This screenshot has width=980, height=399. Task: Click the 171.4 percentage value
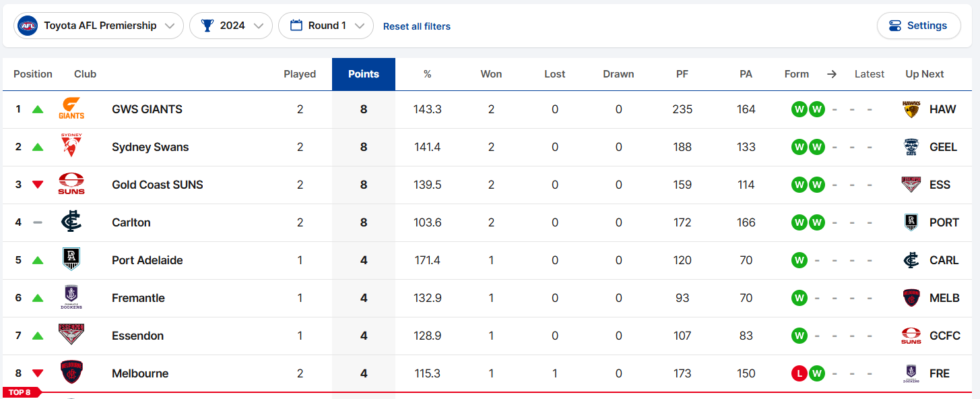tap(427, 260)
